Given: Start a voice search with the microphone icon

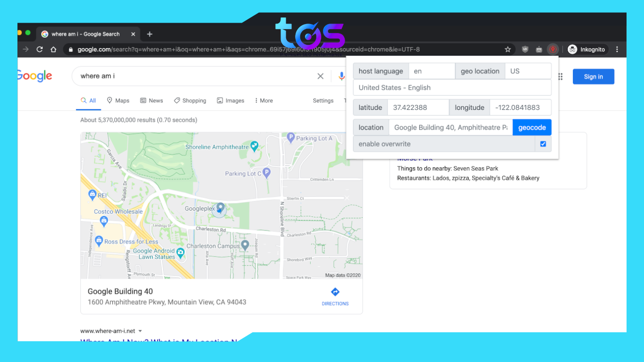Looking at the screenshot, I should 341,76.
